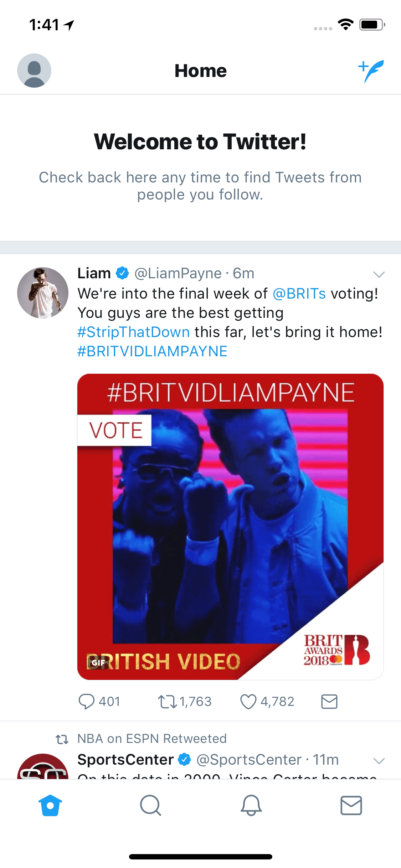Tap the reply bubble on Liam's tweet

point(86,702)
